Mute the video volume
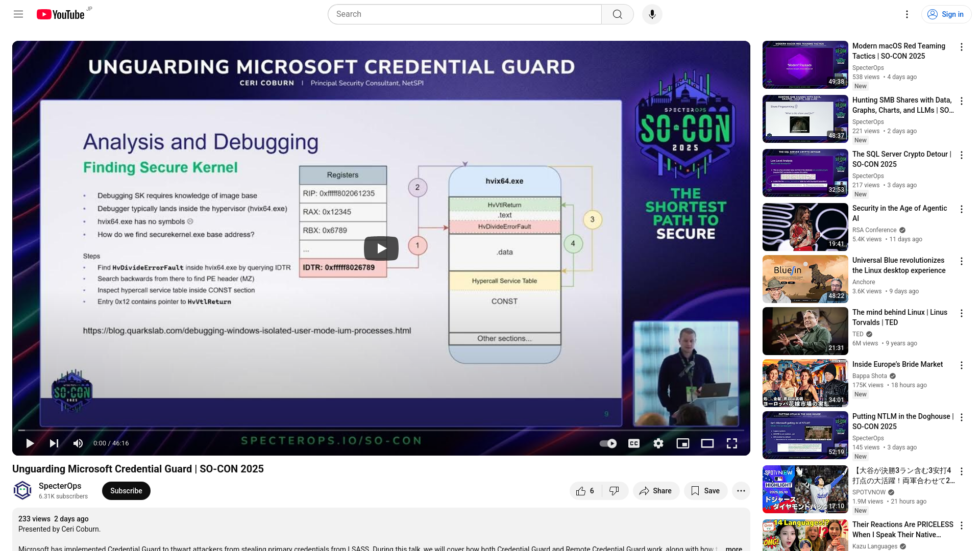The image size is (980, 551). pos(78,443)
